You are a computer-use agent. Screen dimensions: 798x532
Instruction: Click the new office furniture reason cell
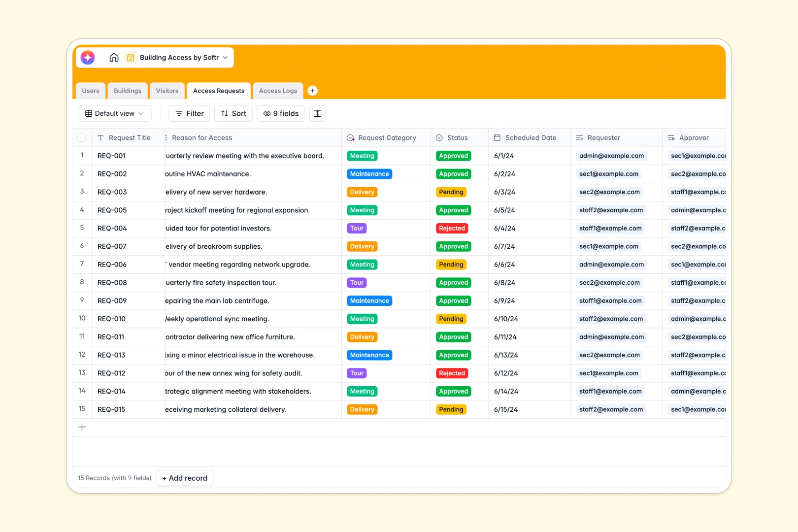(x=253, y=337)
